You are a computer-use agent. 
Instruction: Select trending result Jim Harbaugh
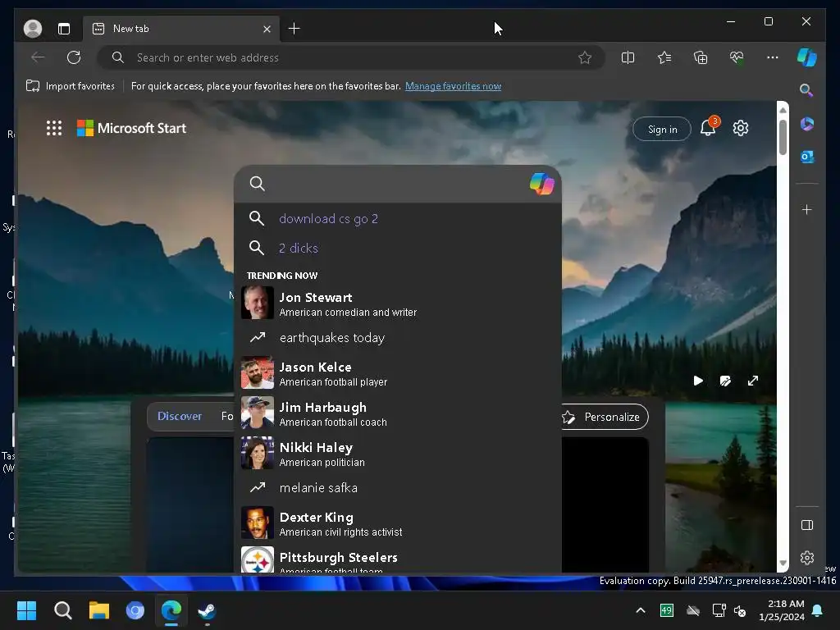(398, 413)
